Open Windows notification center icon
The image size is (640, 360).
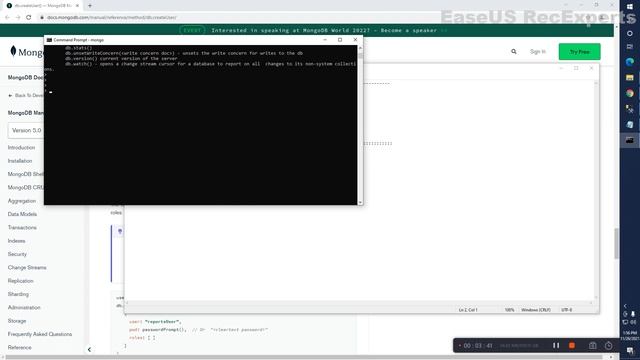point(630,351)
